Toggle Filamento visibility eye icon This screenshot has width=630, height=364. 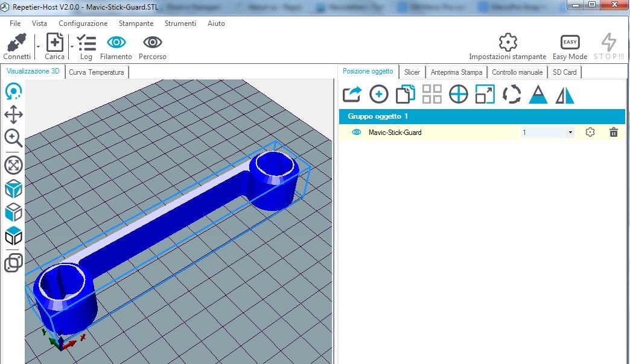point(116,43)
